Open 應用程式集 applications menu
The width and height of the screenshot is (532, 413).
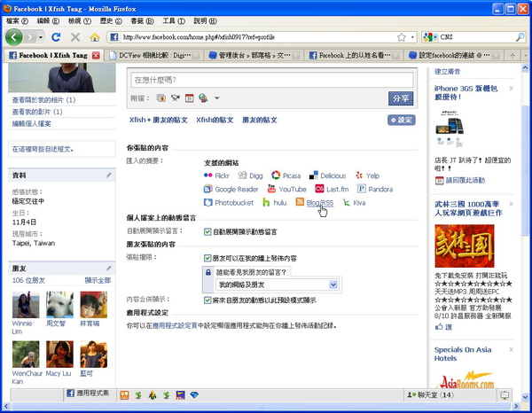pyautogui.click(x=89, y=394)
